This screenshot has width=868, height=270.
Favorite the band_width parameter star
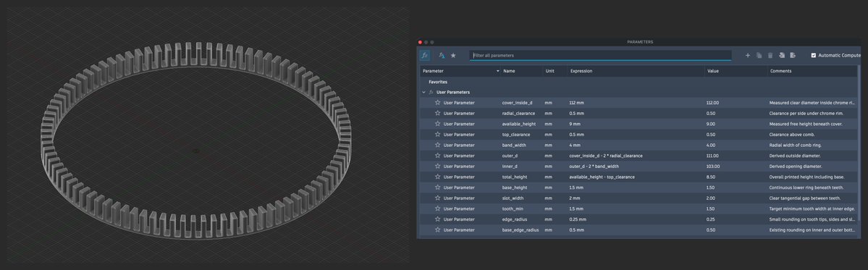point(437,145)
